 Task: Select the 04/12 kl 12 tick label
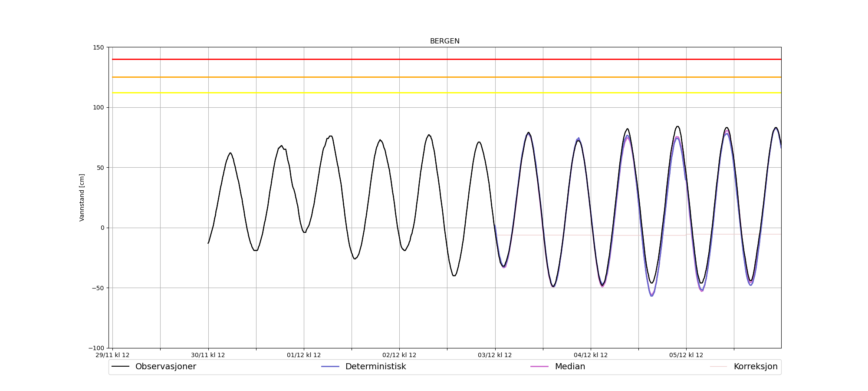(x=591, y=355)
